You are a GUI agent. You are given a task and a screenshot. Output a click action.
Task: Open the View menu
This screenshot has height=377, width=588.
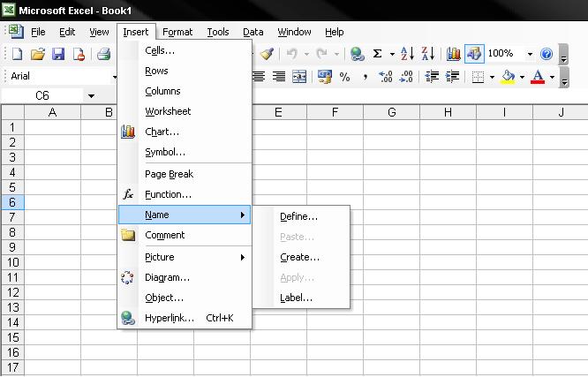click(x=99, y=33)
